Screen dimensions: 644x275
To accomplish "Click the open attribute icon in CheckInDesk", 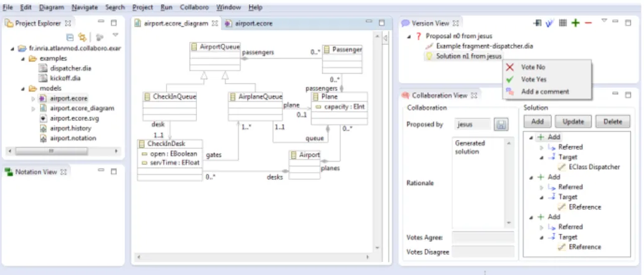I will 145,154.
